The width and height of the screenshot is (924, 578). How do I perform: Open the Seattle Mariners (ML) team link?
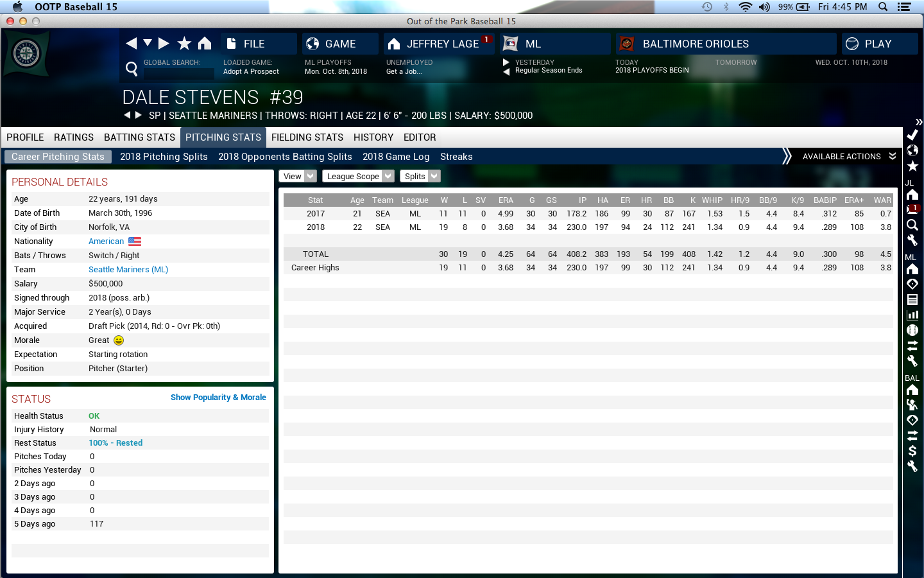click(x=128, y=270)
